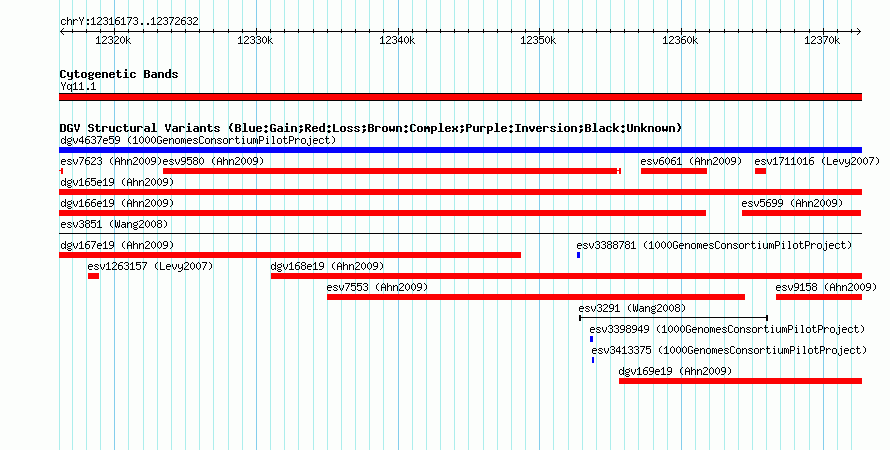Select the esv3398949 (1000GenomesConsortiumPilotProject) label
This screenshot has width=890, height=450.
pos(727,329)
